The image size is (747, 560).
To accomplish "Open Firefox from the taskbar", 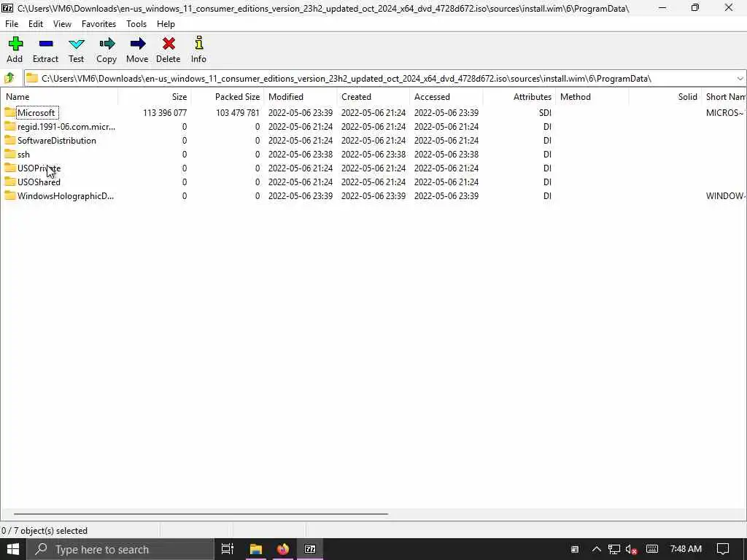I will point(283,549).
